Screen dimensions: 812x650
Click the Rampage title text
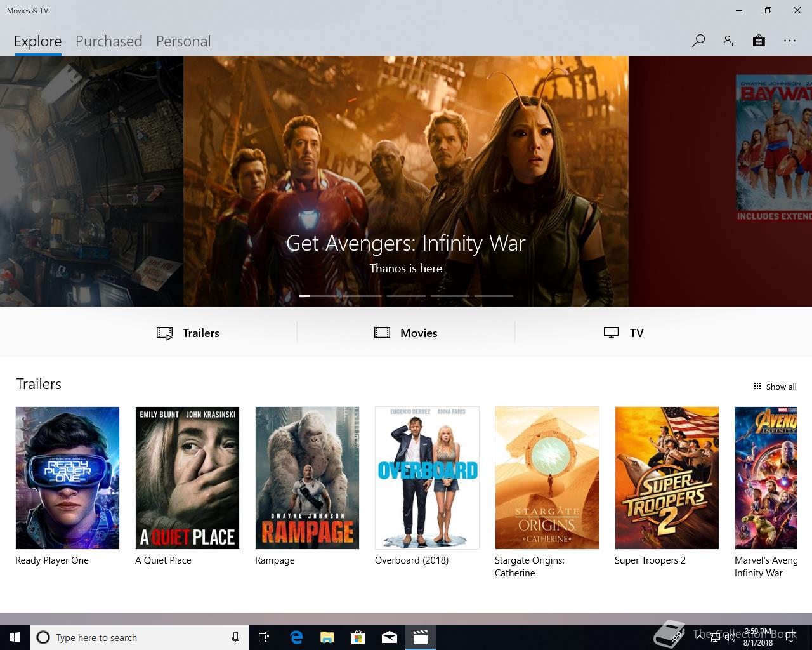275,560
